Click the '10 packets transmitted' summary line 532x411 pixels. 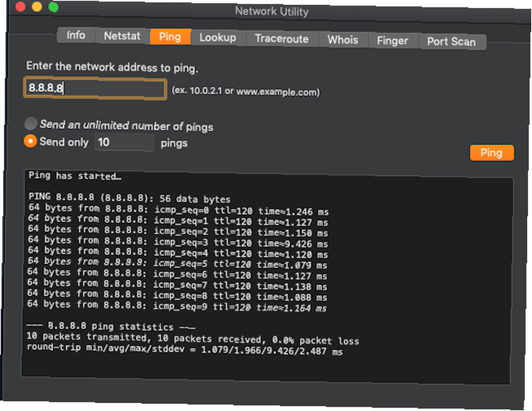pos(193,338)
